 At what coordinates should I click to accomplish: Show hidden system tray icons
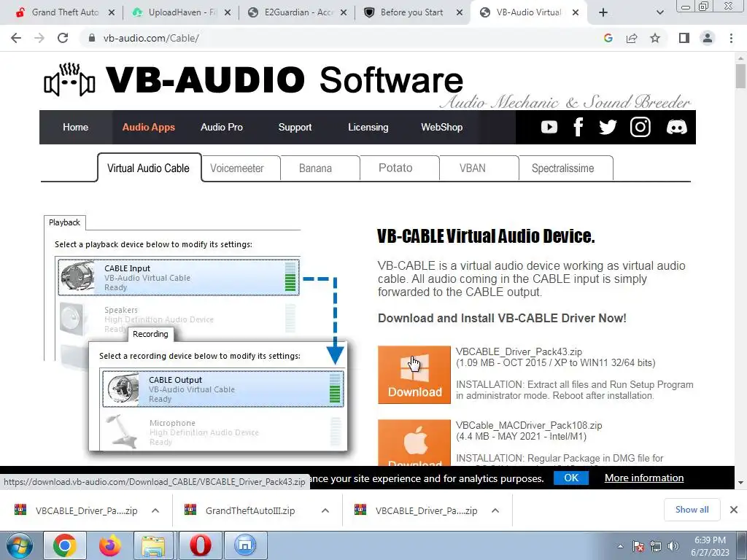pos(620,546)
